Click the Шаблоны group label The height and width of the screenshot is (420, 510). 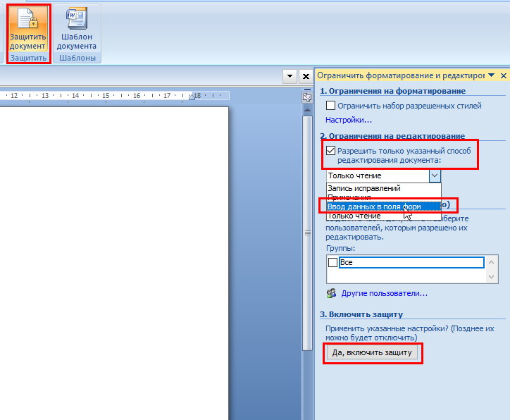[77, 58]
